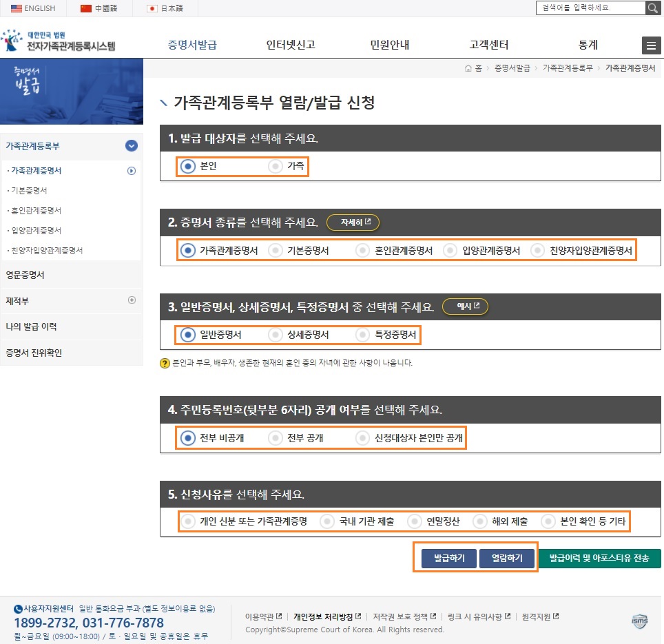Open 원격지원 footer link

coord(540,617)
